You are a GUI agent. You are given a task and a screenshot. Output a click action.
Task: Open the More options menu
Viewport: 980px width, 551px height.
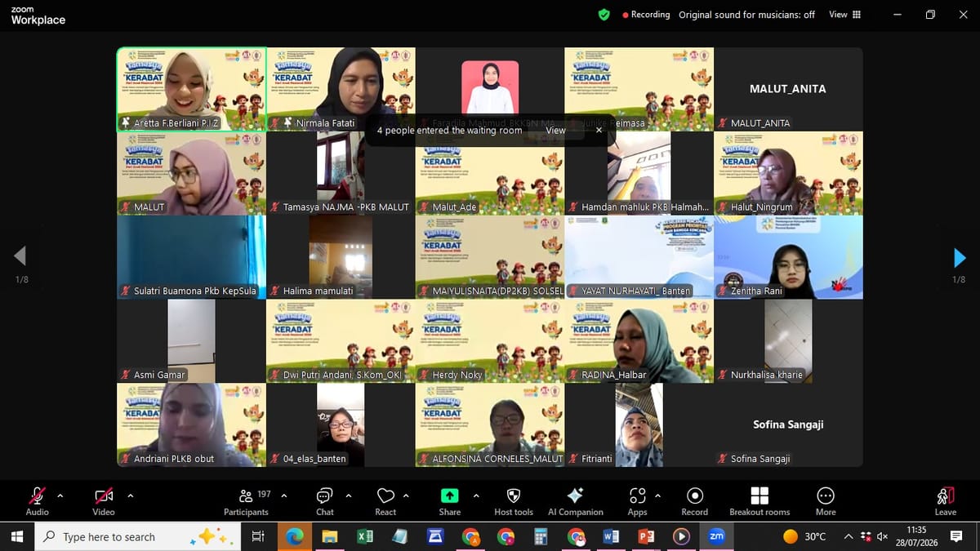(826, 501)
